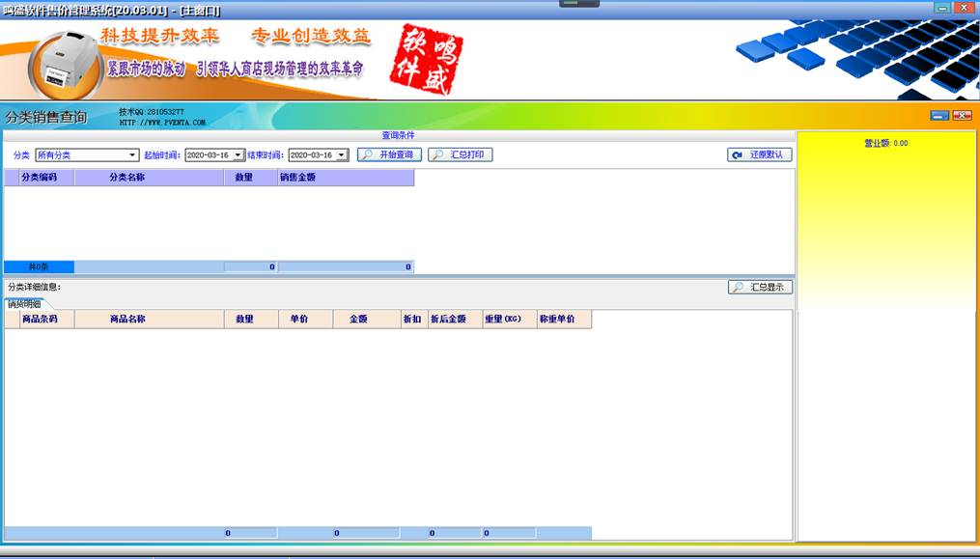Select the 销货明细 tab
Screen dimensions: 980x559
pyautogui.click(x=25, y=304)
